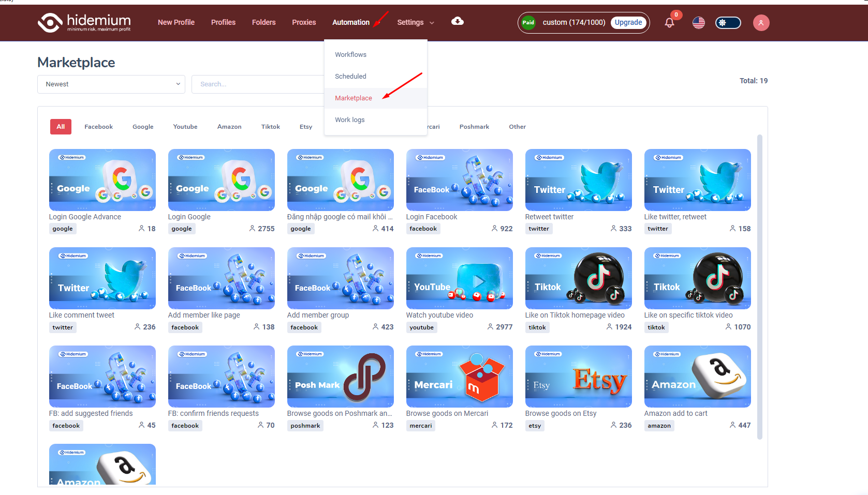Click the green Paid badge icon
The width and height of the screenshot is (868, 495).
tap(528, 23)
